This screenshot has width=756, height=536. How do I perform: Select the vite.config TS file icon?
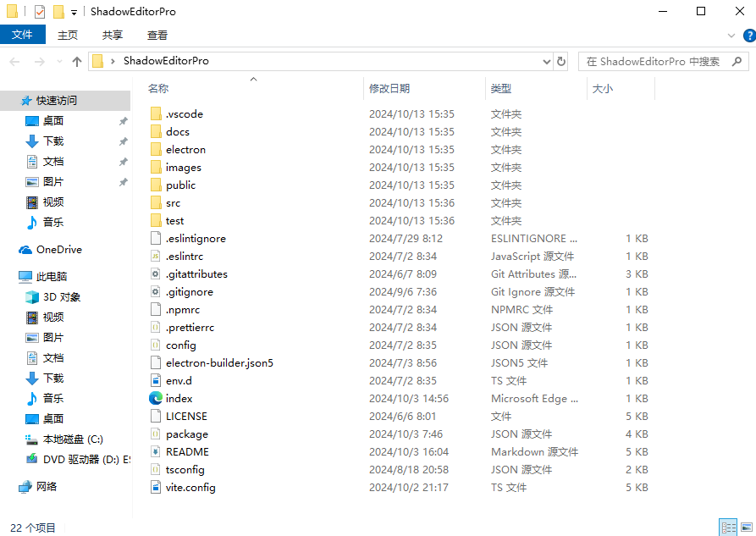coord(156,487)
